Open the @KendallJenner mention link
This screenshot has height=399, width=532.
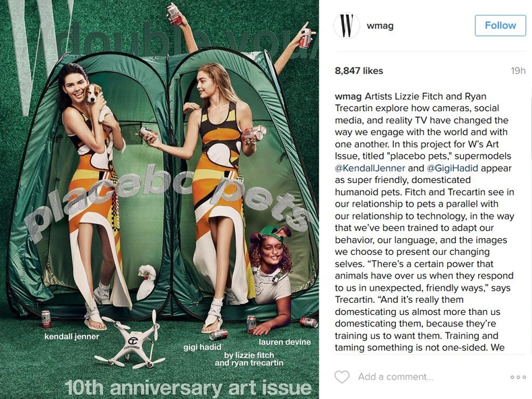click(370, 168)
